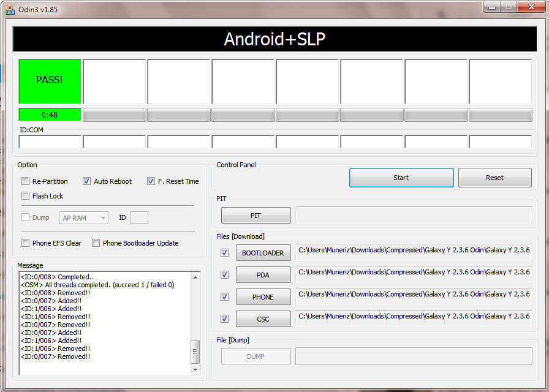Image resolution: width=549 pixels, height=392 pixels.
Task: Uncheck the PDA file checkbox
Action: [x=224, y=275]
